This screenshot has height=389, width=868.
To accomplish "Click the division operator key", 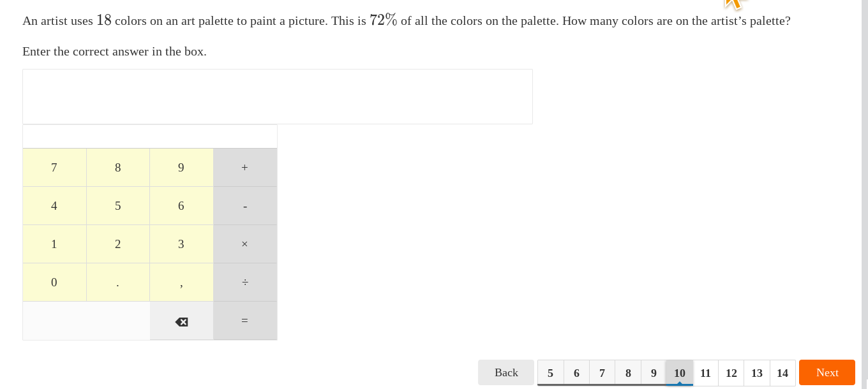I will tap(245, 283).
